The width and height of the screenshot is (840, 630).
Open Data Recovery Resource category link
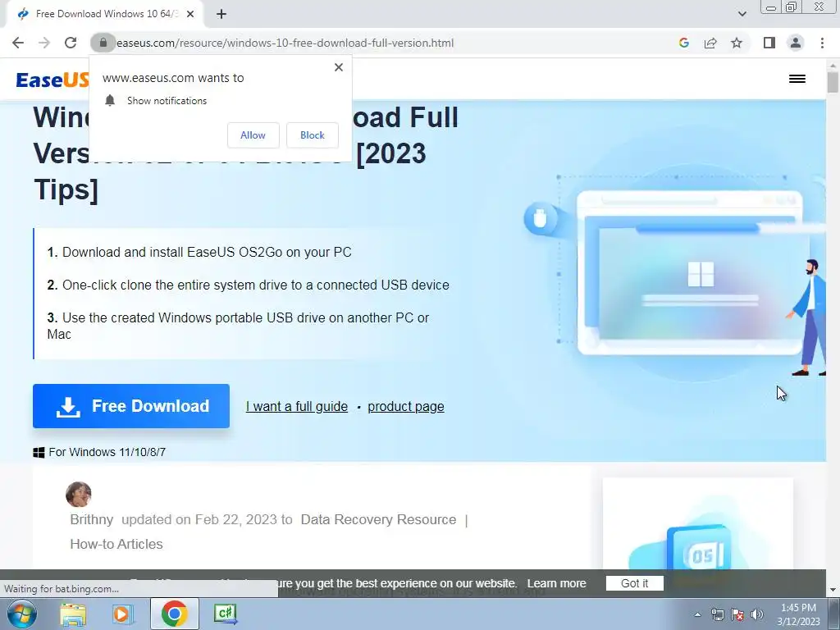click(x=378, y=519)
